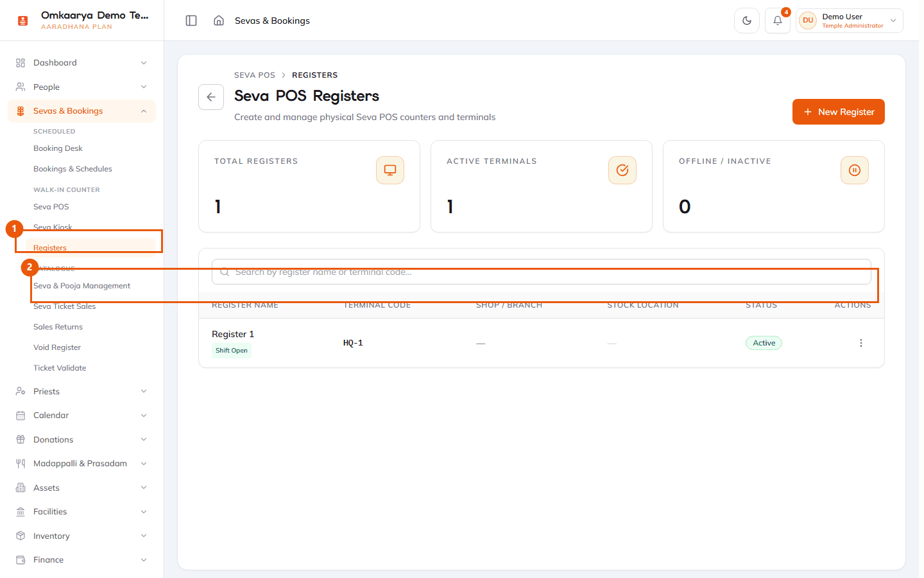The width and height of the screenshot is (924, 578).
Task: Open Ticket Validate in sidebar
Action: pyautogui.click(x=60, y=368)
